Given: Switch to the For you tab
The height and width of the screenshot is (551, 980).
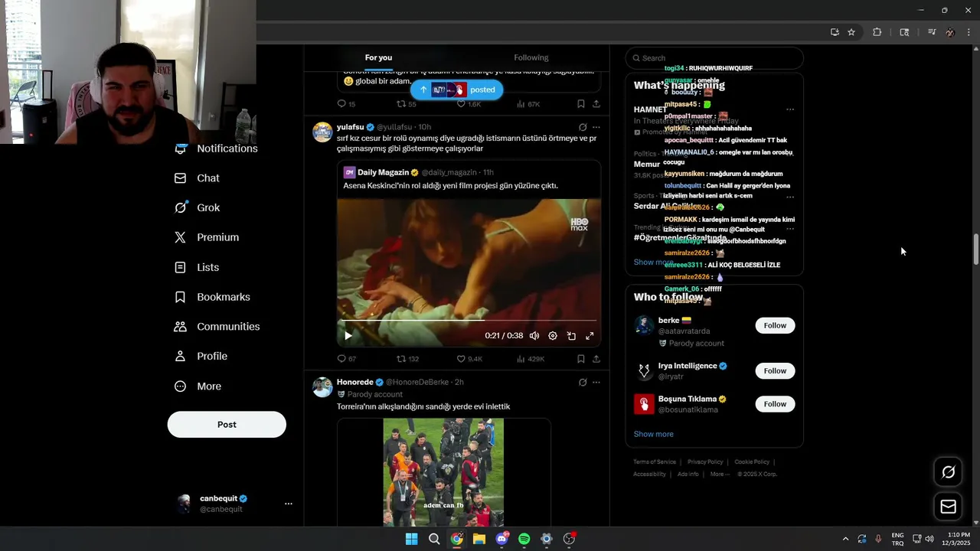Looking at the screenshot, I should point(378,57).
